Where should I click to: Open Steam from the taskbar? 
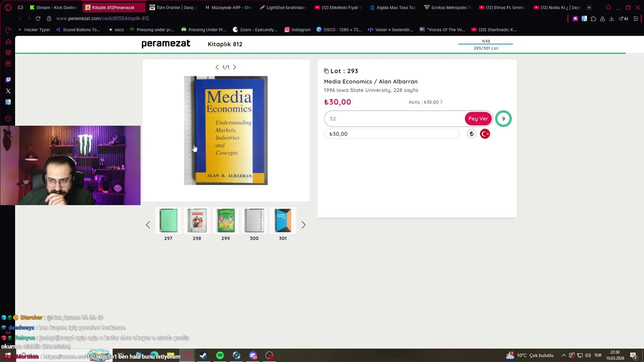pos(203,355)
